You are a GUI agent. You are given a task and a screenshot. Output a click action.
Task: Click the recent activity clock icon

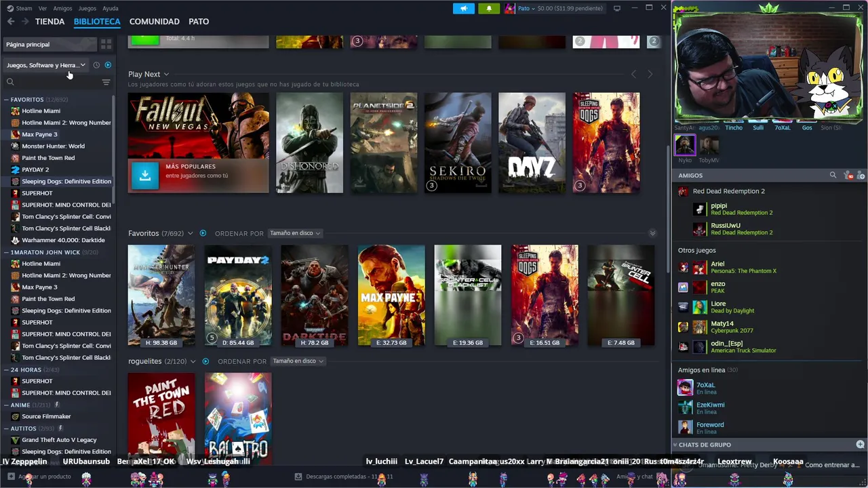click(96, 65)
